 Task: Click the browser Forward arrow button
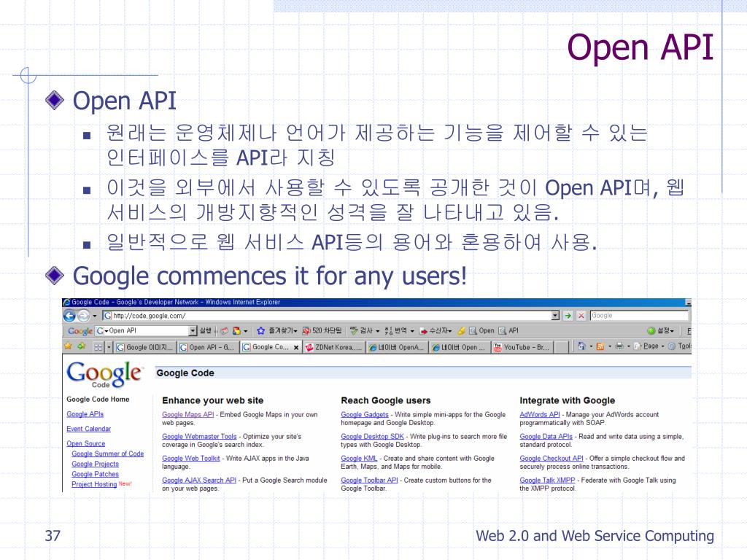[83, 316]
